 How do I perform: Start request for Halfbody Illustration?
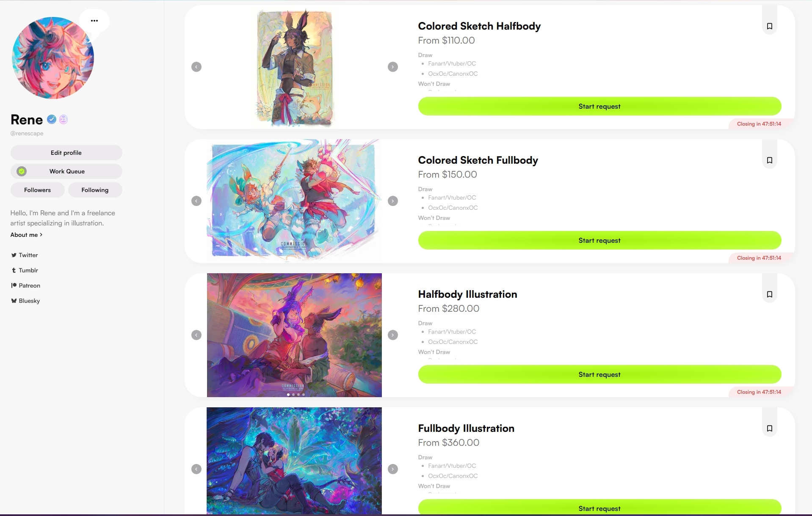coord(599,374)
